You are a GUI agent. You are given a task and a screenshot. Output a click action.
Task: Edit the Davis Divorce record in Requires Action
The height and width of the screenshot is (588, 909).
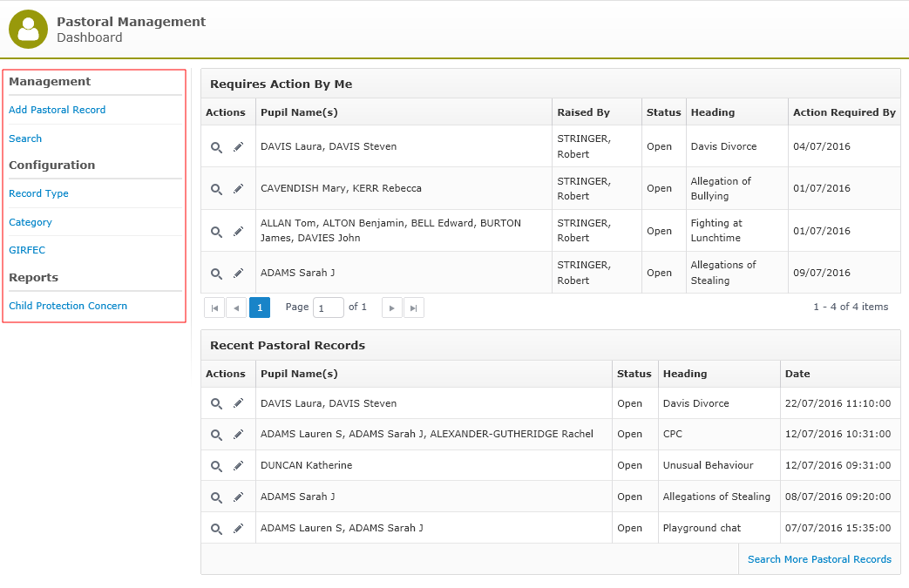(238, 147)
